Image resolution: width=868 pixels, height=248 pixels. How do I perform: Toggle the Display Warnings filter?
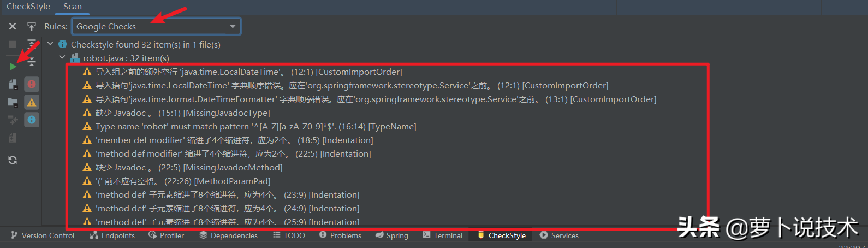coord(32,102)
